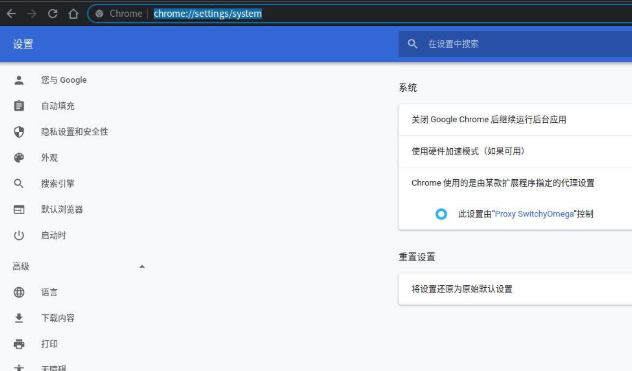This screenshot has height=371, width=632.
Task: Click the clipboard icon for 自动填充
Action: (x=19, y=106)
